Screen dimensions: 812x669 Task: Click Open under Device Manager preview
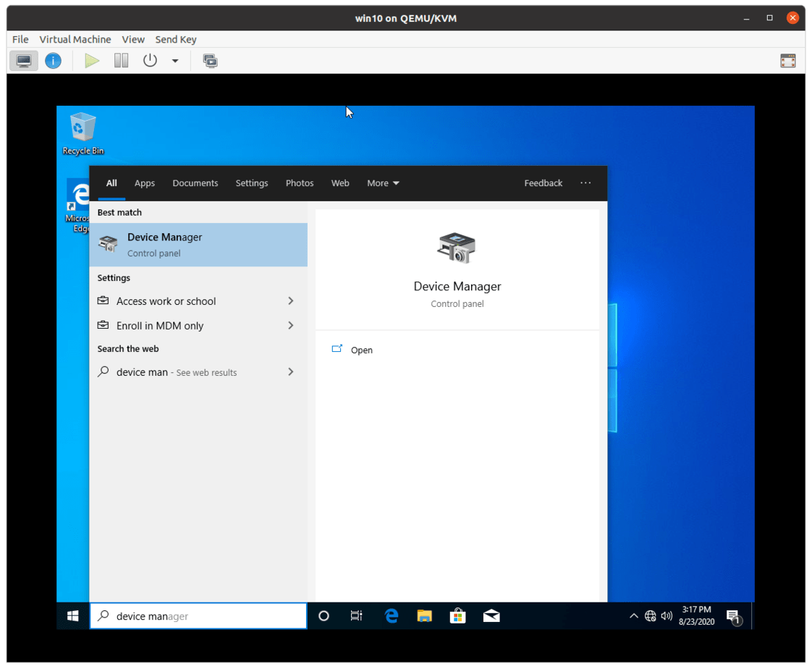[361, 350]
